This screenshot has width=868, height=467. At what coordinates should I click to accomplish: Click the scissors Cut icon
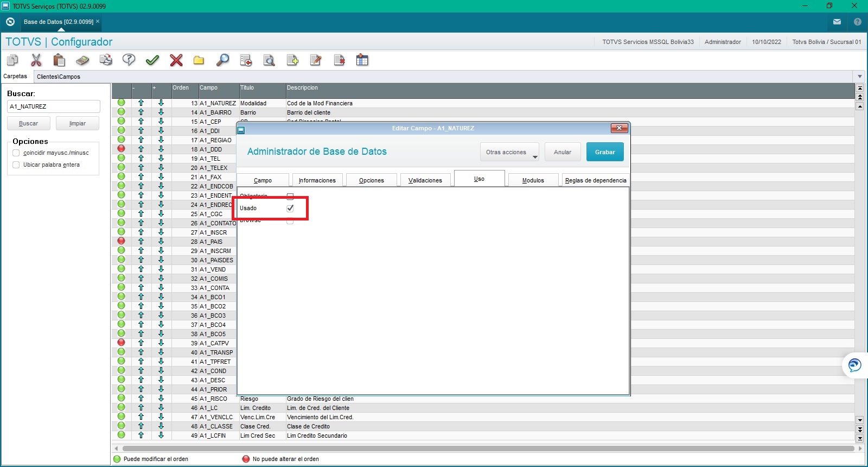click(x=36, y=60)
